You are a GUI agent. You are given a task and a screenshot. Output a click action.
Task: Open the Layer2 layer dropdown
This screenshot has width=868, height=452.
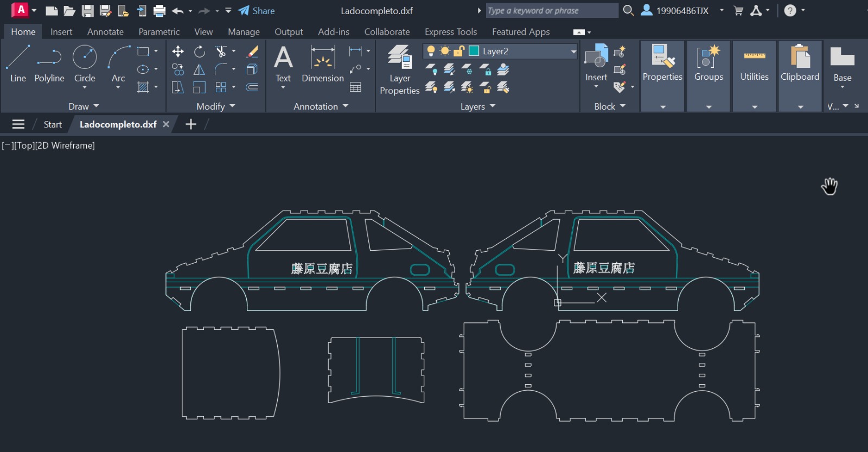(x=573, y=52)
